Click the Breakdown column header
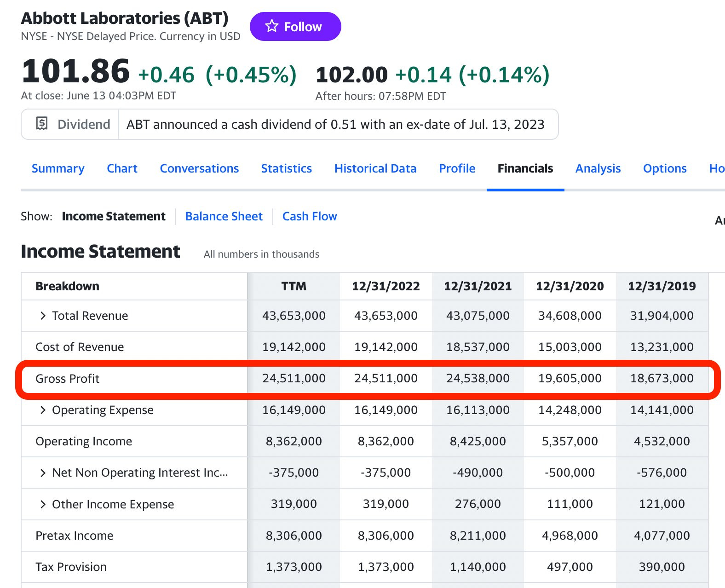 pyautogui.click(x=67, y=286)
